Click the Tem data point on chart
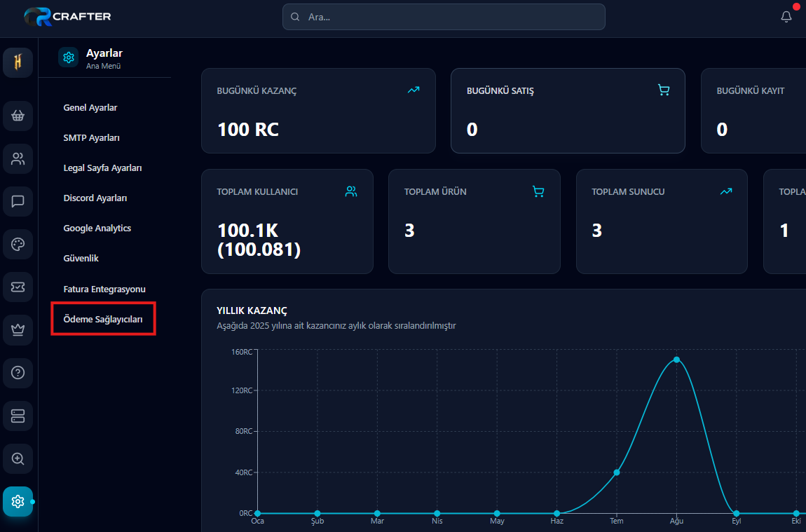 tap(616, 472)
